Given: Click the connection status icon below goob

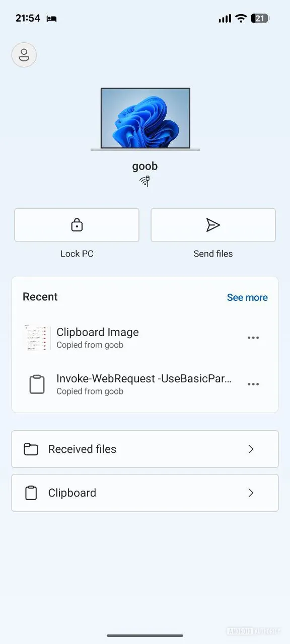Looking at the screenshot, I should (145, 181).
